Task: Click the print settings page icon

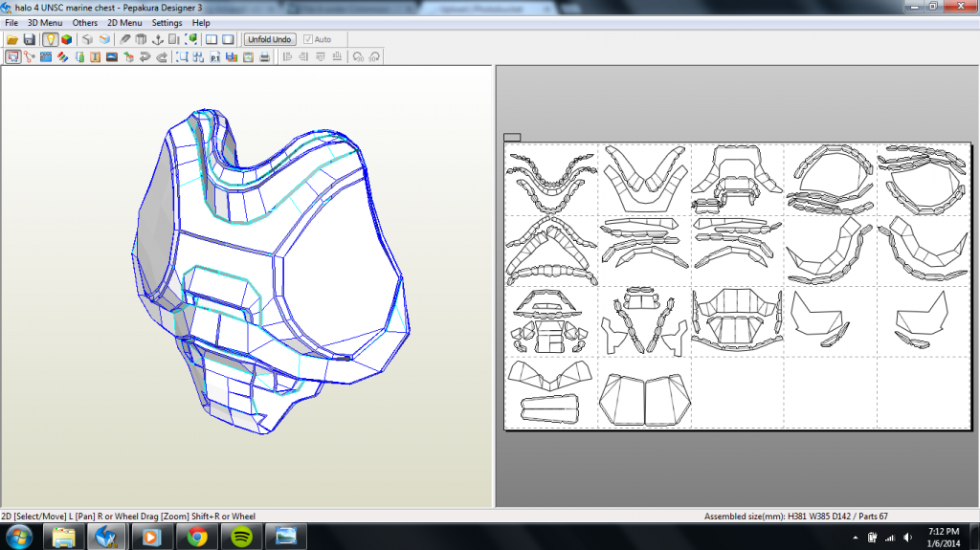Action: point(248,56)
